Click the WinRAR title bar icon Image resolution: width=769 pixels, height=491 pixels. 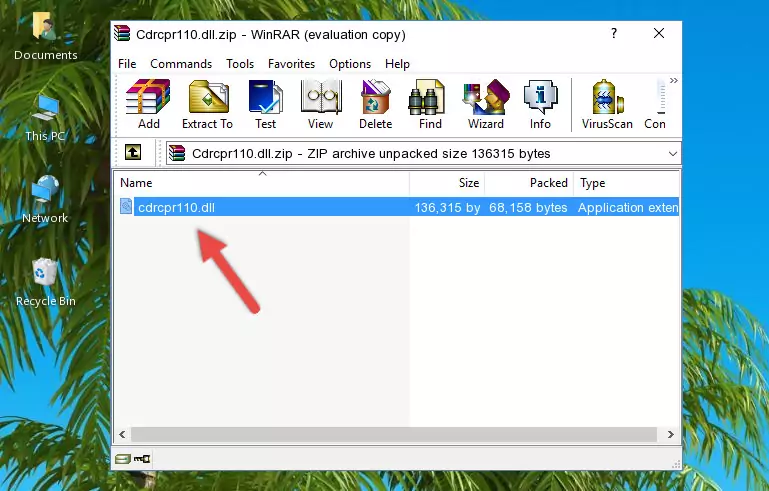coord(122,34)
